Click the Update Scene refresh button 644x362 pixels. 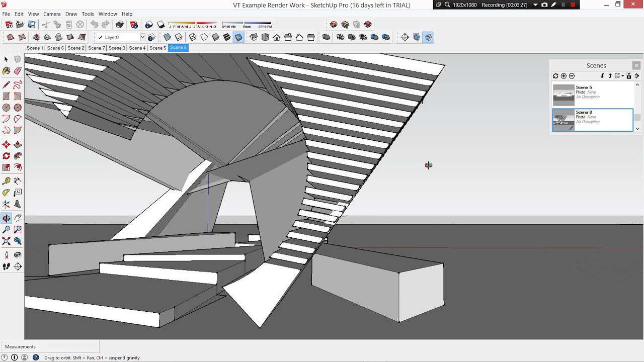tap(555, 76)
